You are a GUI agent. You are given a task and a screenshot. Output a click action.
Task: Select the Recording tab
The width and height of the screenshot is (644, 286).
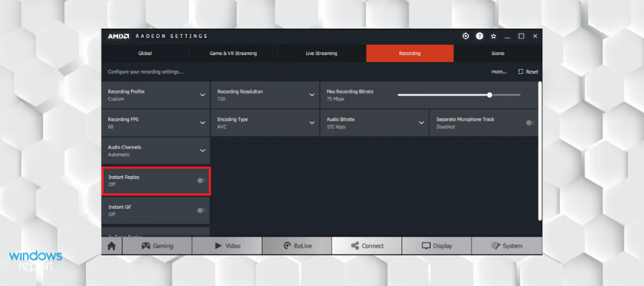click(410, 54)
